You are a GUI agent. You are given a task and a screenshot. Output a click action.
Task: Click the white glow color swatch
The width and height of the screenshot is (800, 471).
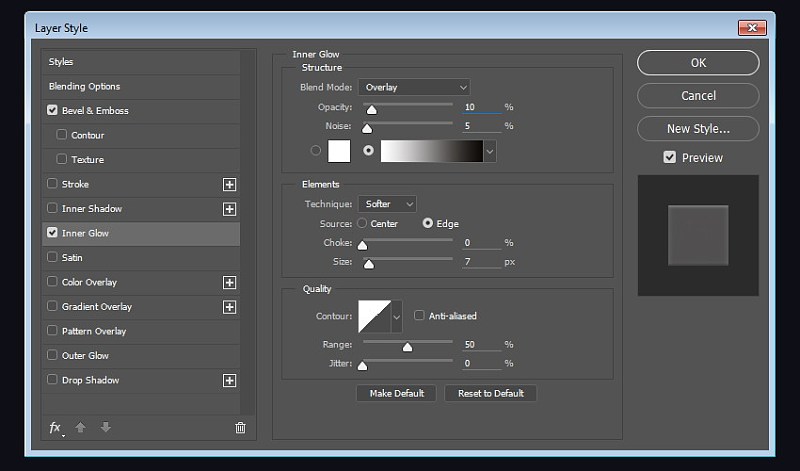pyautogui.click(x=339, y=151)
